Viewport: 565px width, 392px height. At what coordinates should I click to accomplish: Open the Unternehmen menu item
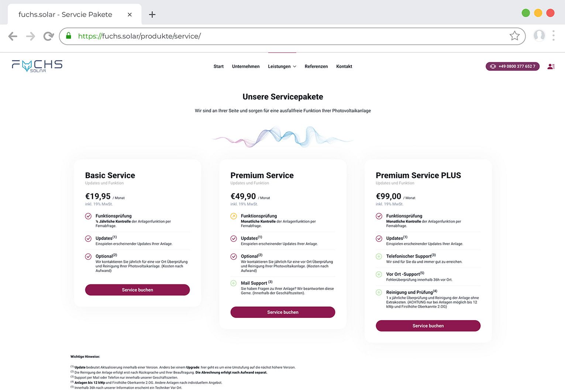(x=246, y=66)
